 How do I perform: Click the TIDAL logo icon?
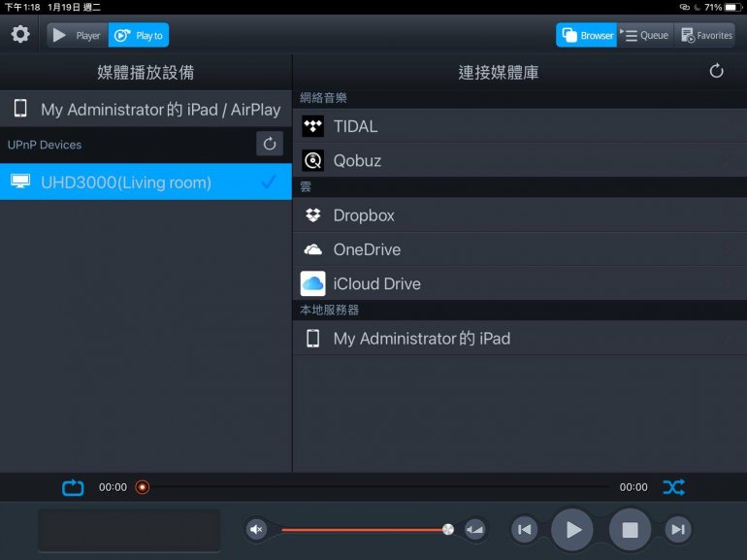point(313,126)
